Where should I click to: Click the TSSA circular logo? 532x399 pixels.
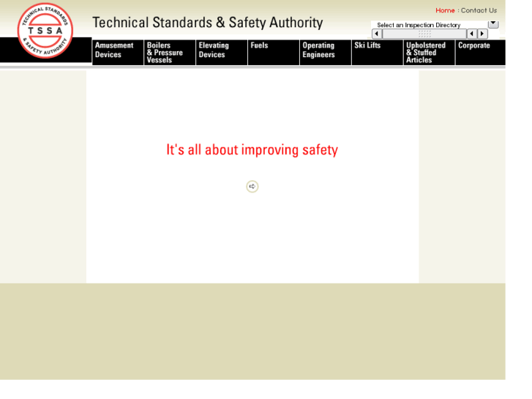45,31
